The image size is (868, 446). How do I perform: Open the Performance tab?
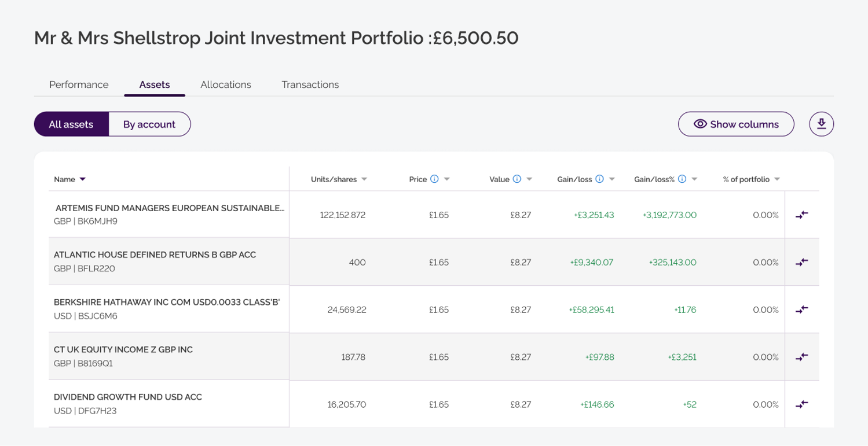point(79,84)
